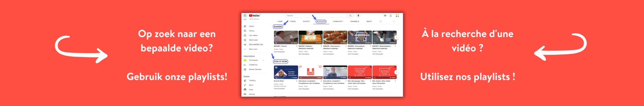Open options menu for BAKKER Theorie playlist
Screen dimensions: 644x106
point(297,46)
